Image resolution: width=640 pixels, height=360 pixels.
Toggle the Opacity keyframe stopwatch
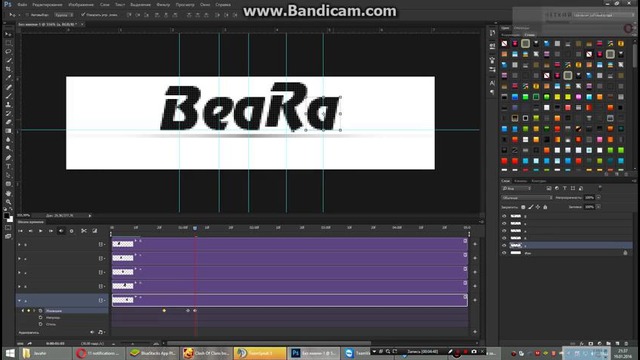pos(40,318)
